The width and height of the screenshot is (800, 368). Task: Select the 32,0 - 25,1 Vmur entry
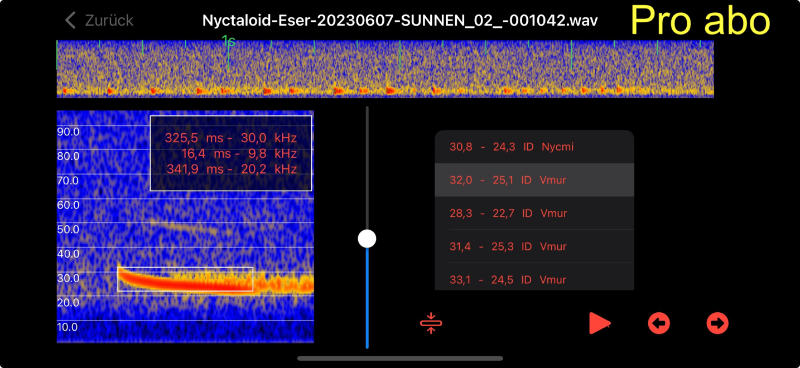click(x=534, y=180)
